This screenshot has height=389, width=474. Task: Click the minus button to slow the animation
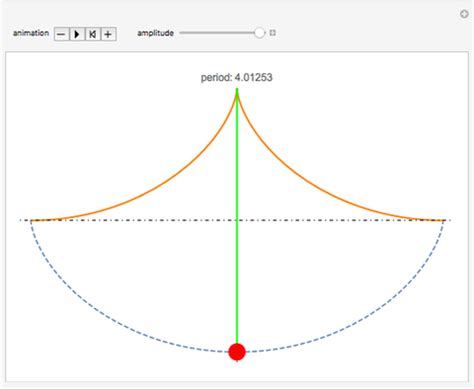point(62,34)
